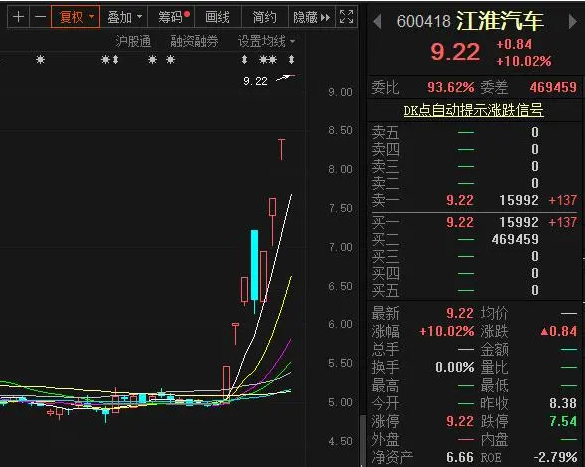The width and height of the screenshot is (585, 467).
Task: Go to next stock with right arrow
Action: pos(572,21)
